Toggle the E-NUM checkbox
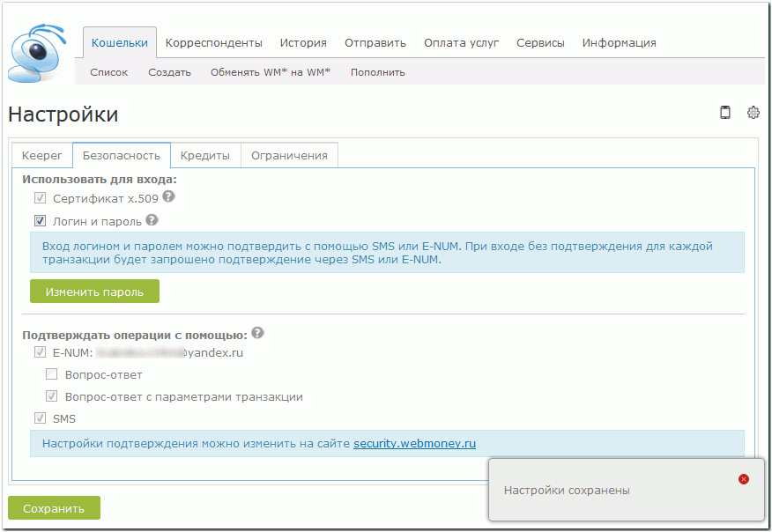Viewport: 772px width, 532px height. tap(40, 352)
